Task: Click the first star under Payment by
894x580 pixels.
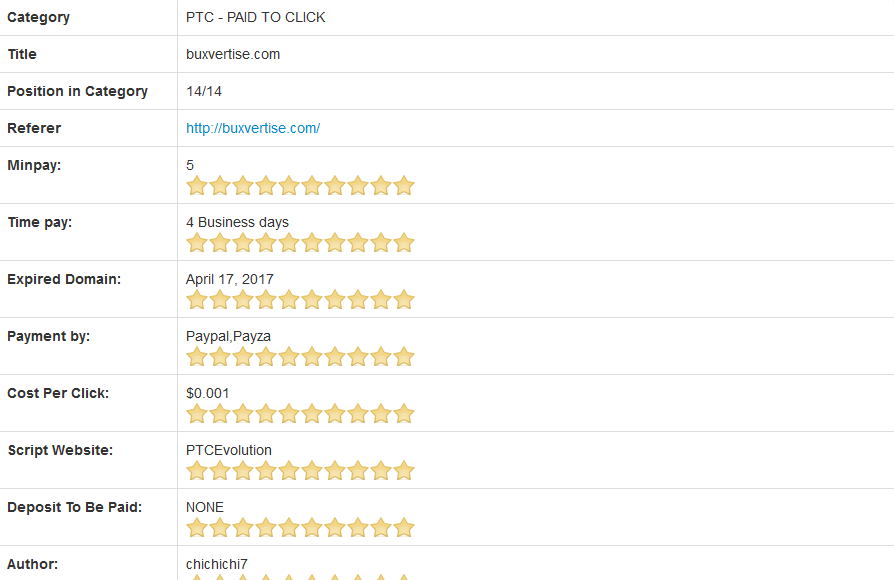Action: pyautogui.click(x=197, y=357)
